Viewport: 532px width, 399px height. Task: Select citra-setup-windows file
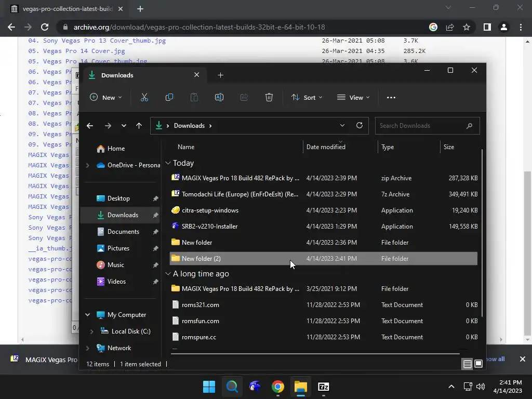pos(323,210)
